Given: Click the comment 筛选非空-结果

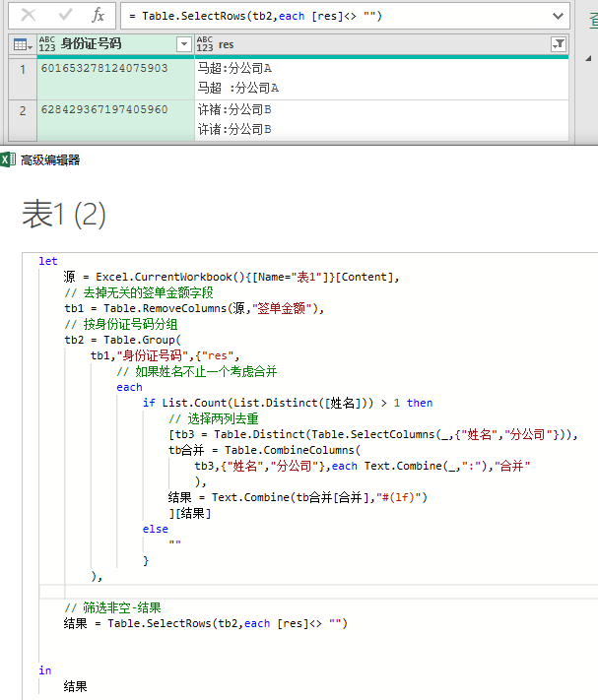Looking at the screenshot, I should pos(112,607).
